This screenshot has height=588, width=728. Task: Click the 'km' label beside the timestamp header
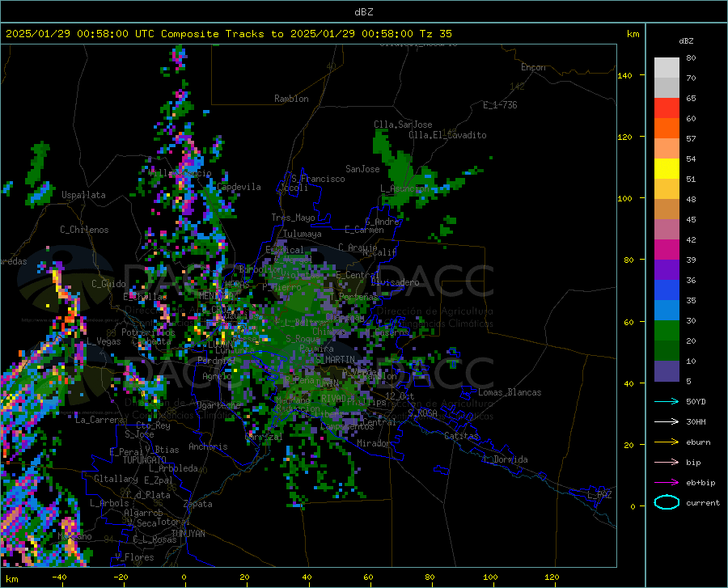pyautogui.click(x=633, y=34)
